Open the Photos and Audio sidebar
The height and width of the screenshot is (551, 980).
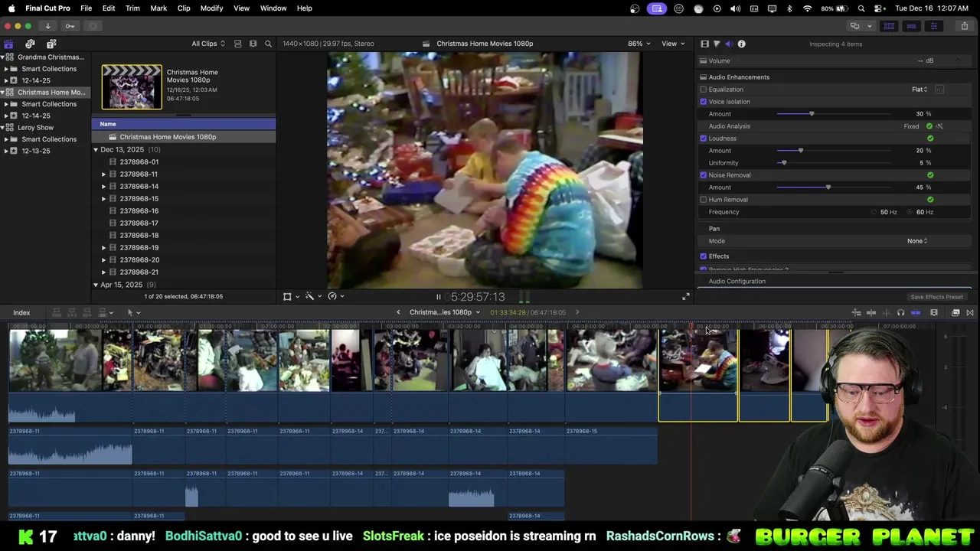pos(30,44)
